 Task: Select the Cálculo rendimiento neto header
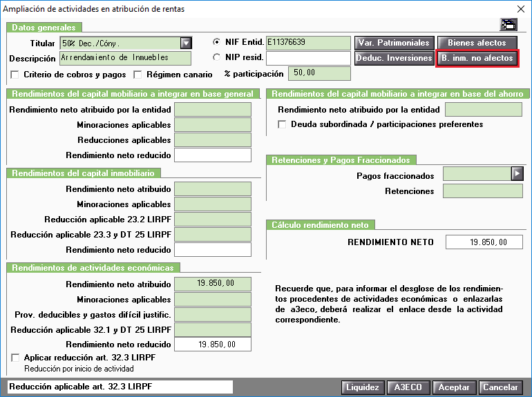pyautogui.click(x=321, y=225)
